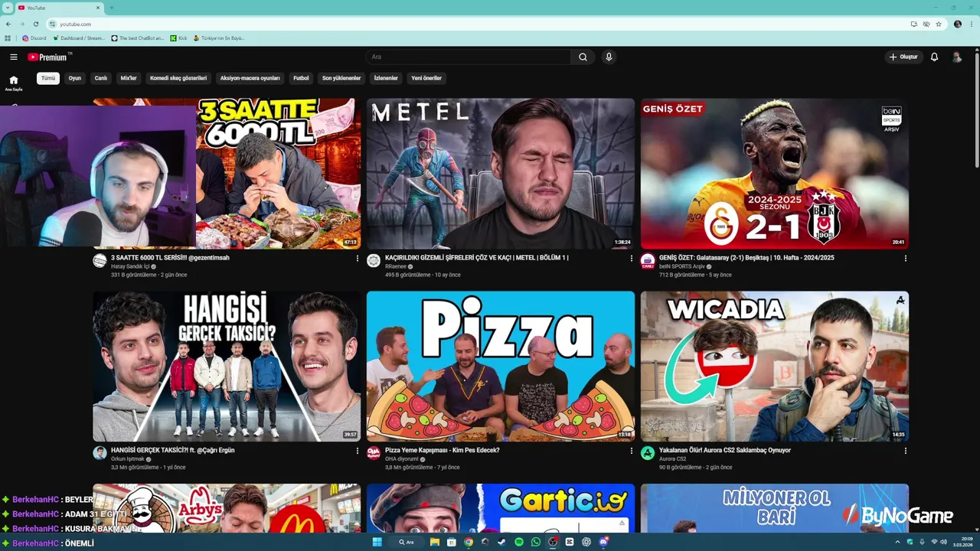Go back in browser history

coord(8,24)
